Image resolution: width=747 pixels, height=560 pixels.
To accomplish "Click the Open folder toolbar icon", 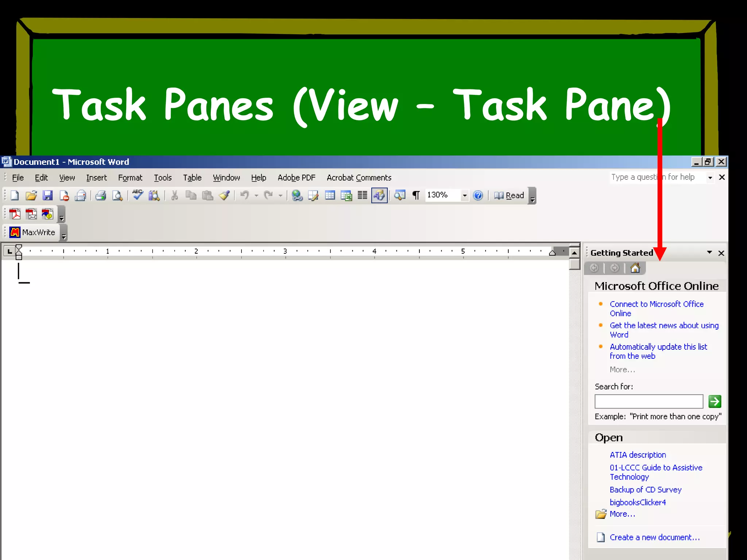I will [31, 195].
